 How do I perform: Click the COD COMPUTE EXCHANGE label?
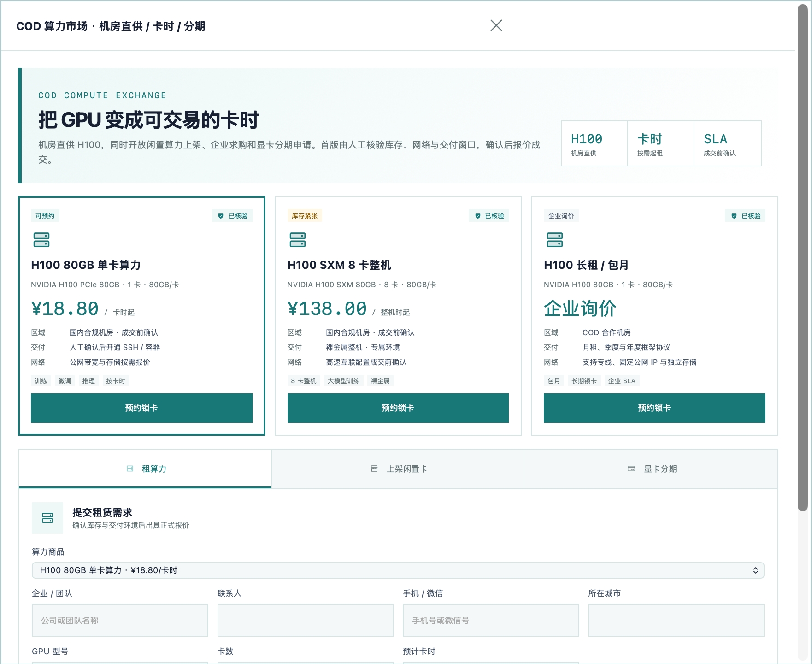coord(102,95)
